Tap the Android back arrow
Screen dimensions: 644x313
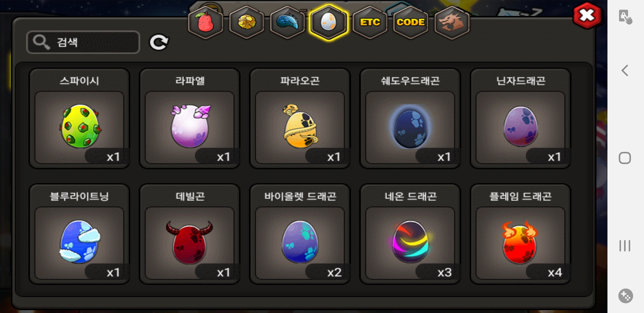click(625, 70)
